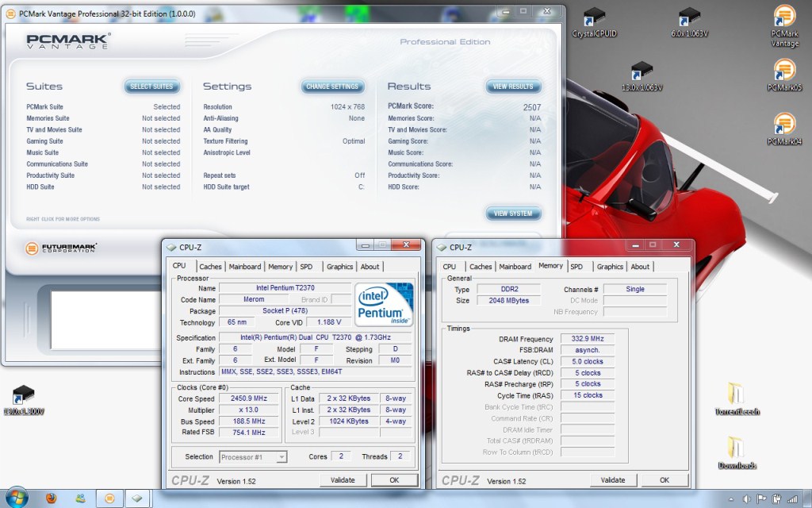This screenshot has width=812, height=508.
Task: Click the VIEW RESULTS button
Action: [513, 87]
